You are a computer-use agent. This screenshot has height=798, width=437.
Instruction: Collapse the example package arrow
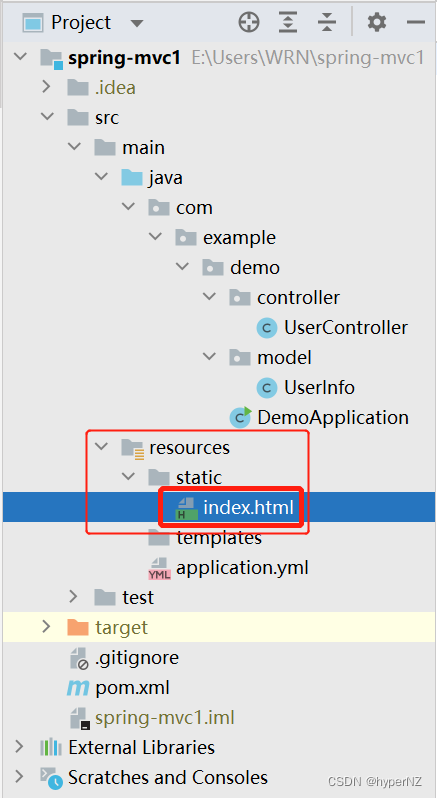coord(155,237)
